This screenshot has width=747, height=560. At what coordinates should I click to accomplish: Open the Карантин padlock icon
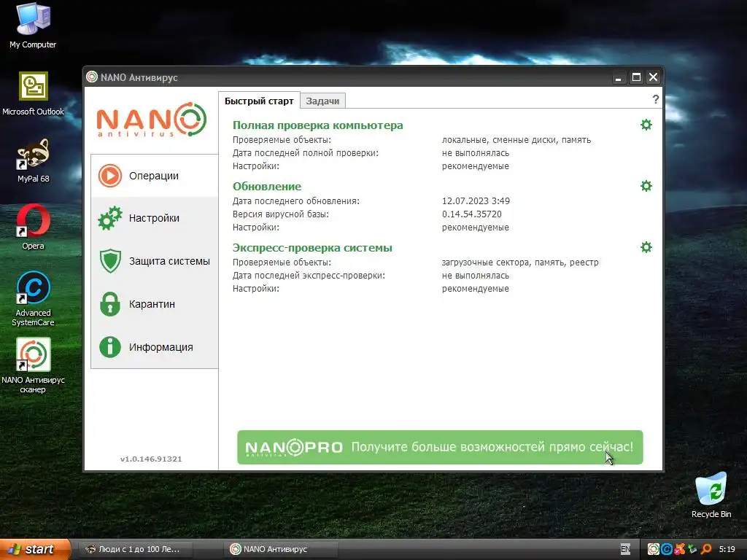tap(110, 304)
